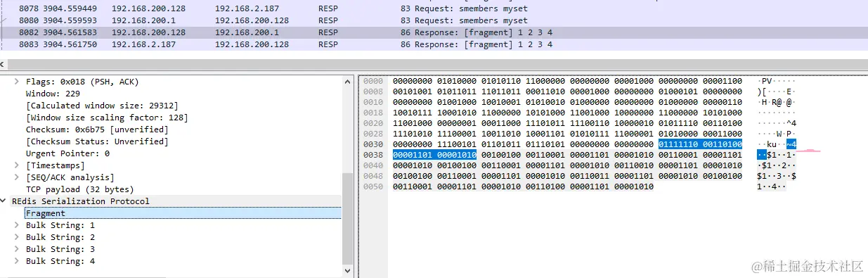Expand Bulk String: 4 node

pyautogui.click(x=17, y=261)
